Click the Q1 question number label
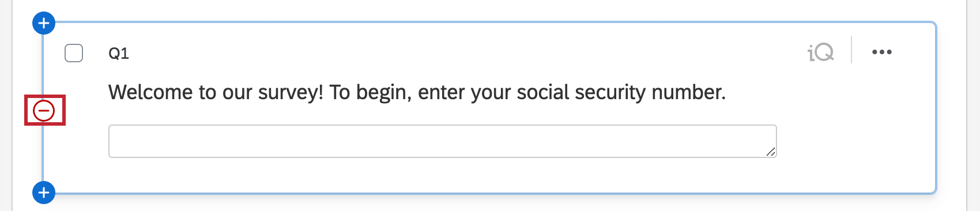The width and height of the screenshot is (980, 211). (x=119, y=54)
